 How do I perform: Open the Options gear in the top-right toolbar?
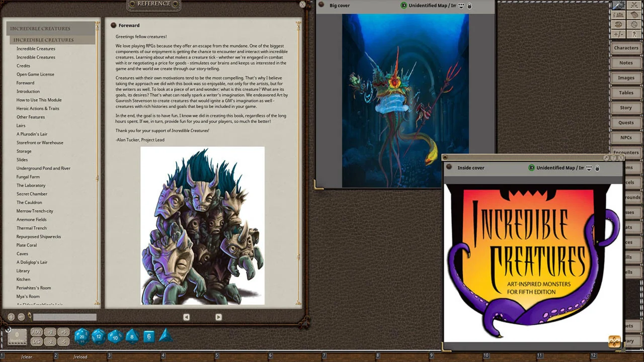(x=634, y=25)
